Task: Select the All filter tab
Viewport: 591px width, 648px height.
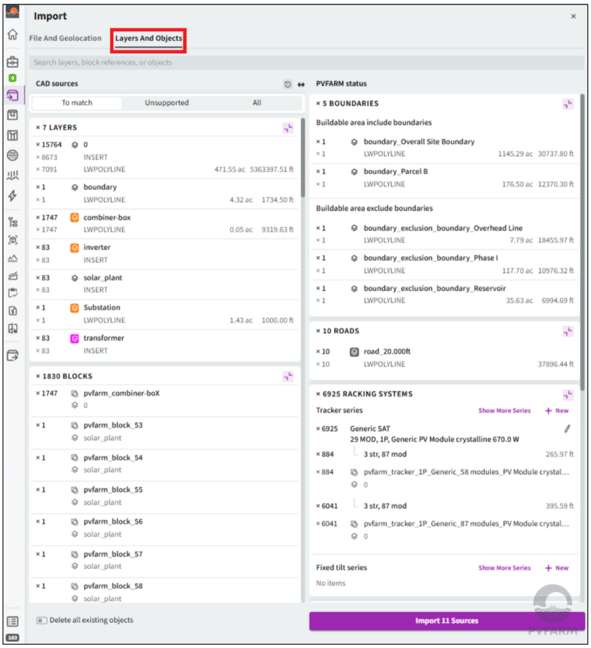Action: coord(257,103)
